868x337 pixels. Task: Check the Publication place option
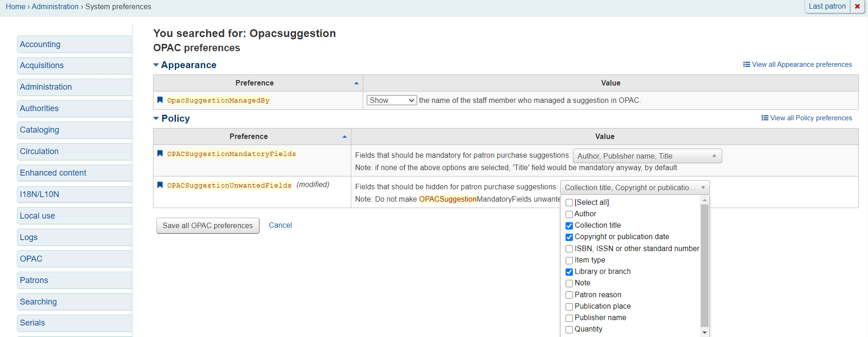tap(569, 306)
